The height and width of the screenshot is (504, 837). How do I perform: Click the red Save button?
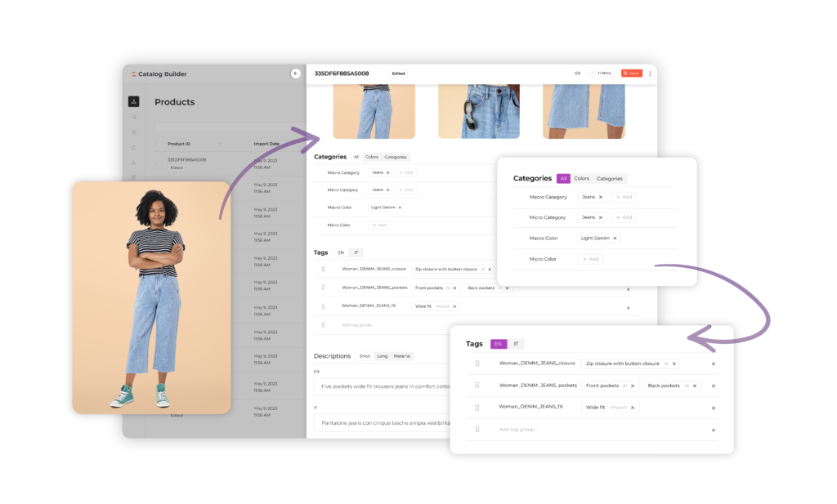click(x=632, y=73)
